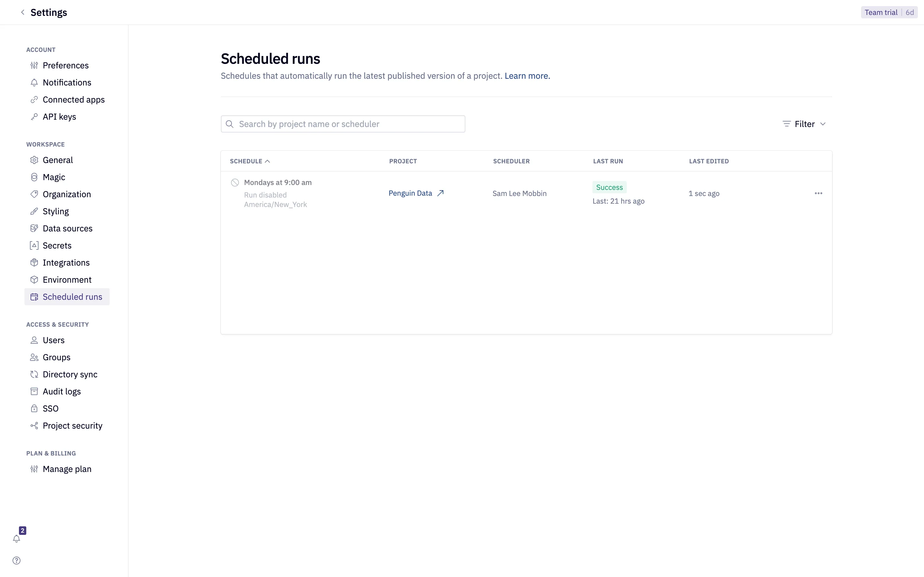Image resolution: width=924 pixels, height=577 pixels.
Task: Click the help question mark icon
Action: (16, 560)
